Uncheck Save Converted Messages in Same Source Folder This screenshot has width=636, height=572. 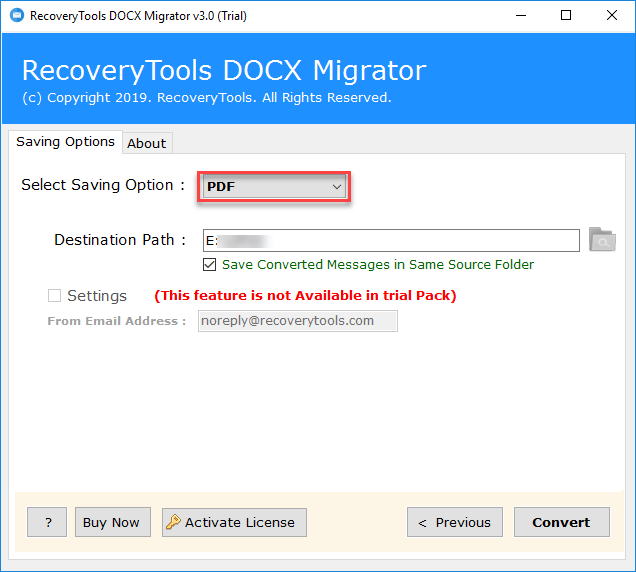click(x=210, y=265)
